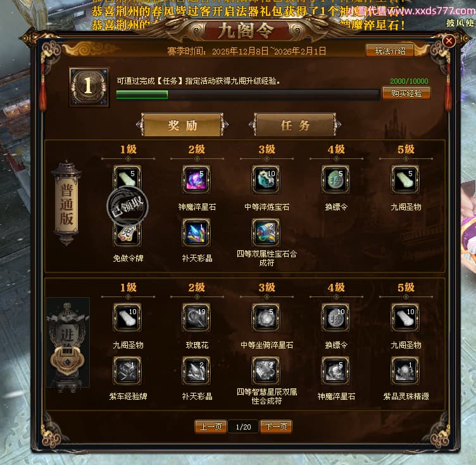Open the 玩法介绍 button
The width and height of the screenshot is (476, 465).
click(x=390, y=51)
